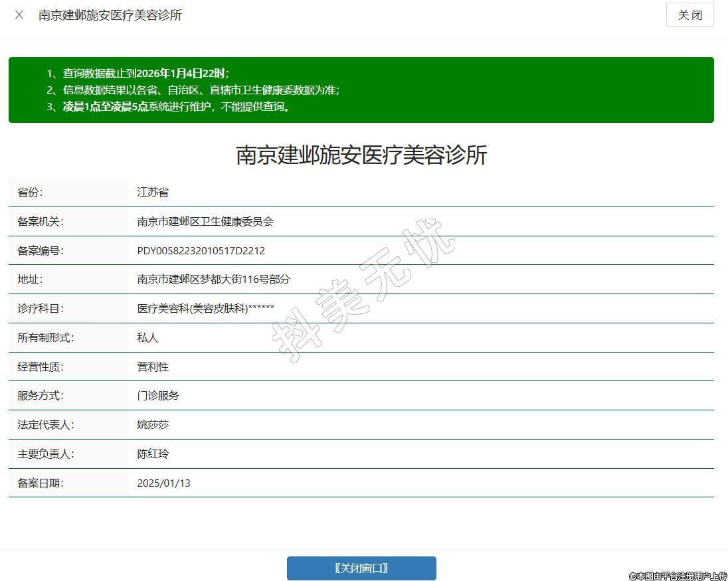The image size is (728, 581).
Task: Click the 门诊服务 service mode value
Action: click(x=158, y=396)
